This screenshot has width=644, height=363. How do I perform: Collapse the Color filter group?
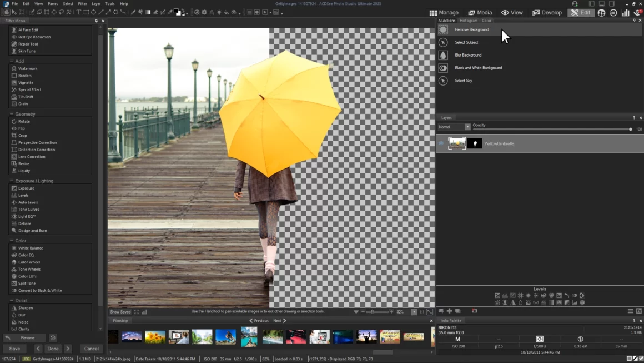click(x=12, y=241)
